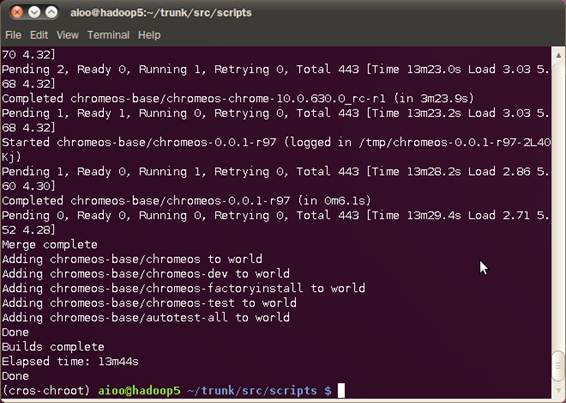Click 'Adding chromeos-base/chromeos to world' line
The height and width of the screenshot is (403, 566).
pyautogui.click(x=132, y=259)
